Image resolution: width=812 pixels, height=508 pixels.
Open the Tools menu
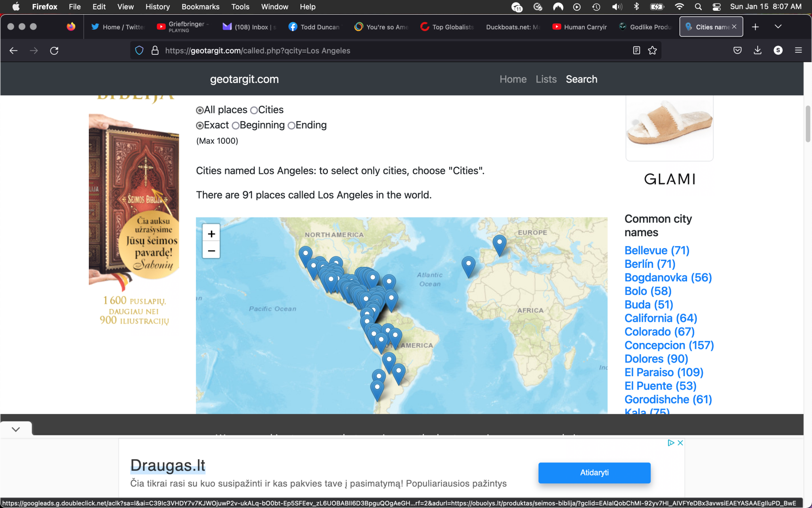tap(240, 7)
